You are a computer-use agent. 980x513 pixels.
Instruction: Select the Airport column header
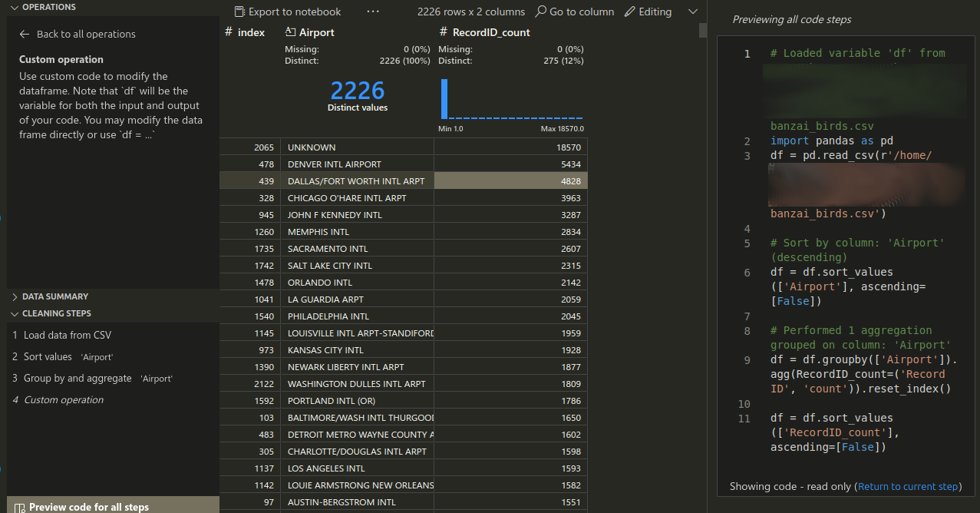(310, 32)
